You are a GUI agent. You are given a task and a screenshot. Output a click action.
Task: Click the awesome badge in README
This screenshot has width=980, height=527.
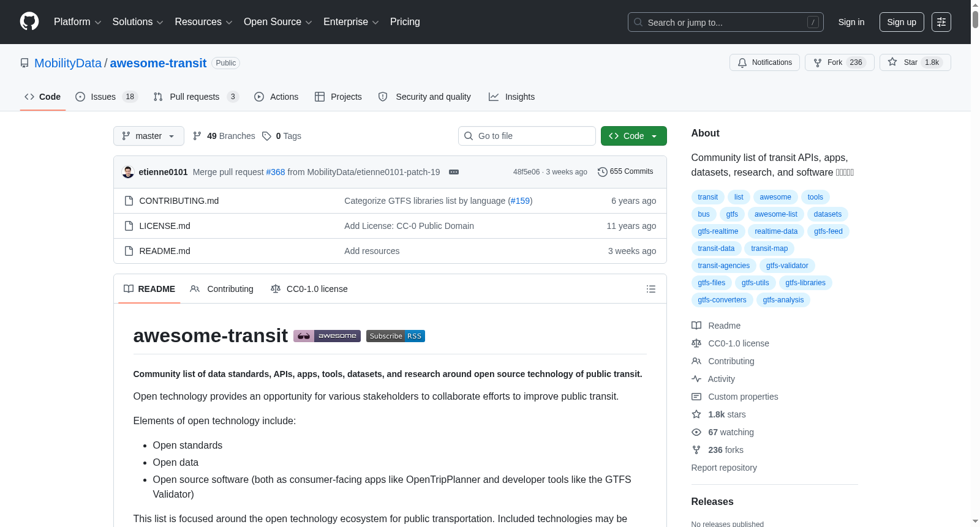pos(327,336)
